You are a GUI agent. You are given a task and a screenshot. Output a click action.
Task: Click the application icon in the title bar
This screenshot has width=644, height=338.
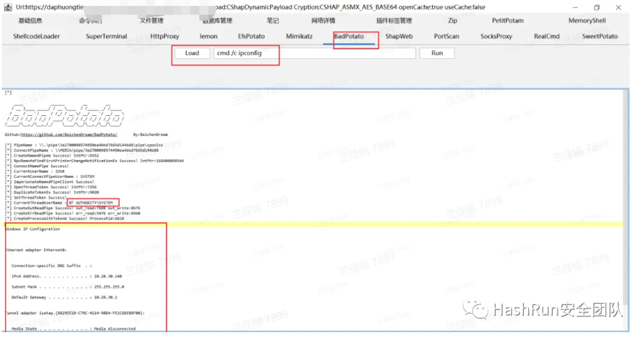(8, 7)
